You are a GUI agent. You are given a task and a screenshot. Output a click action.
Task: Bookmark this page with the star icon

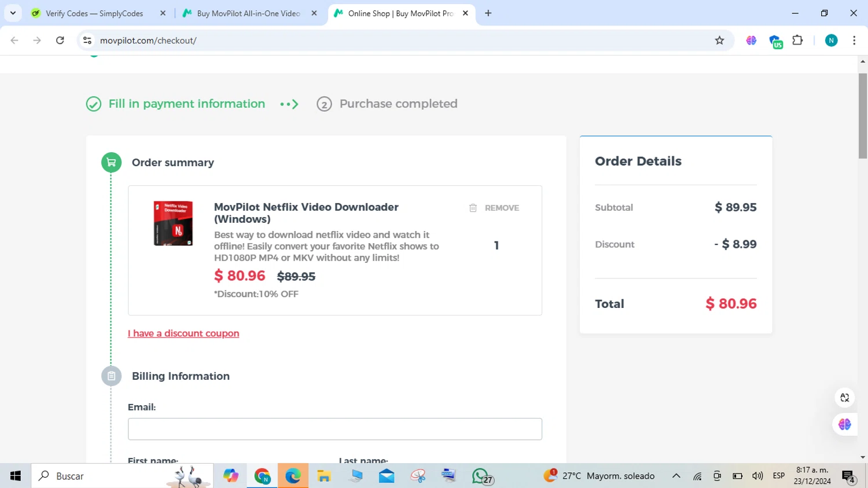(x=719, y=41)
